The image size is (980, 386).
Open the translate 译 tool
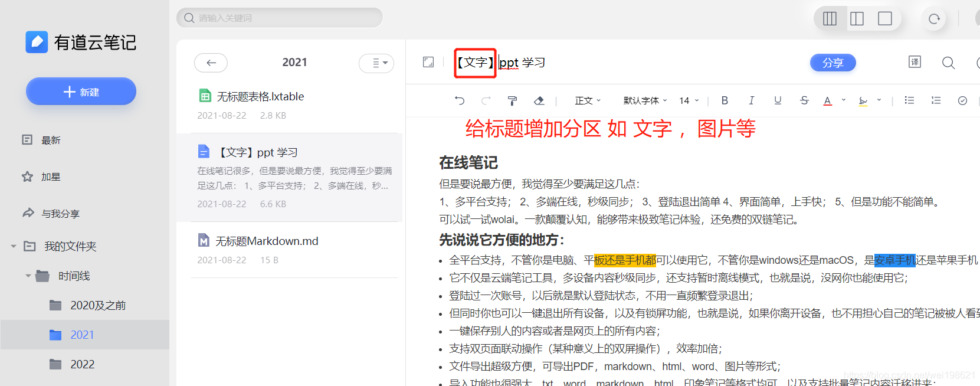click(x=915, y=62)
